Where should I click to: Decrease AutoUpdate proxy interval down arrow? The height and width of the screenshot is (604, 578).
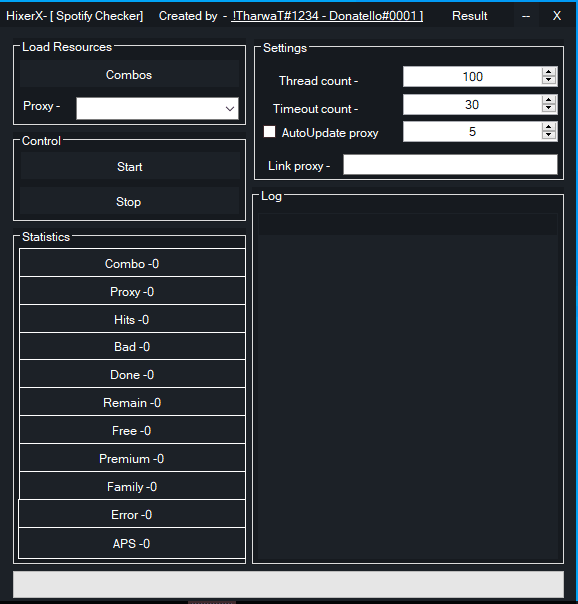click(549, 136)
